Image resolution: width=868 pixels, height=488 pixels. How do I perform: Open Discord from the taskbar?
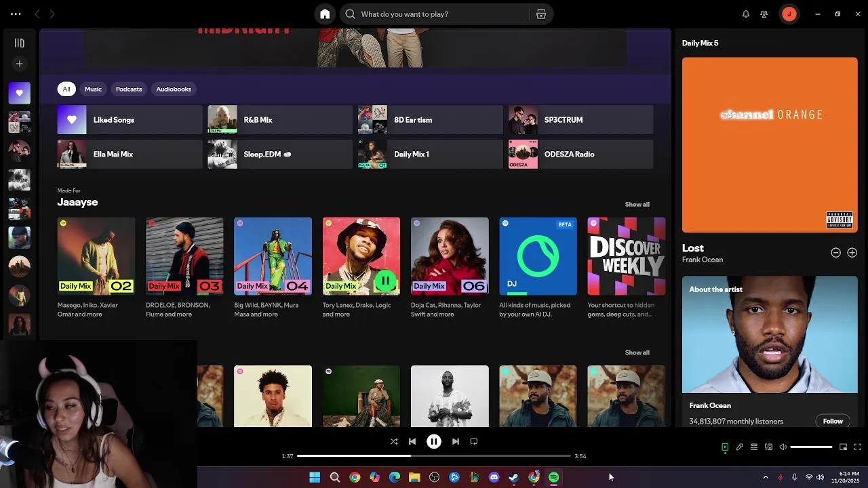pos(494,478)
